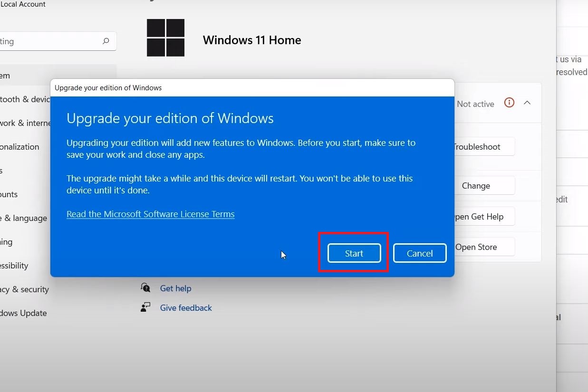Open the Get help link
The width and height of the screenshot is (588, 392).
(x=175, y=288)
